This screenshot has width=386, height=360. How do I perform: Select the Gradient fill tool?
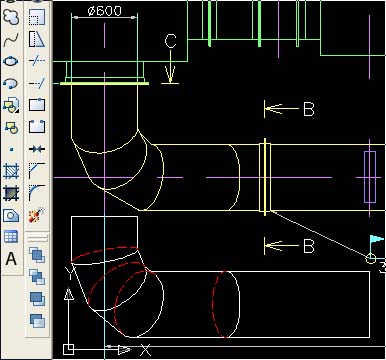click(x=11, y=193)
